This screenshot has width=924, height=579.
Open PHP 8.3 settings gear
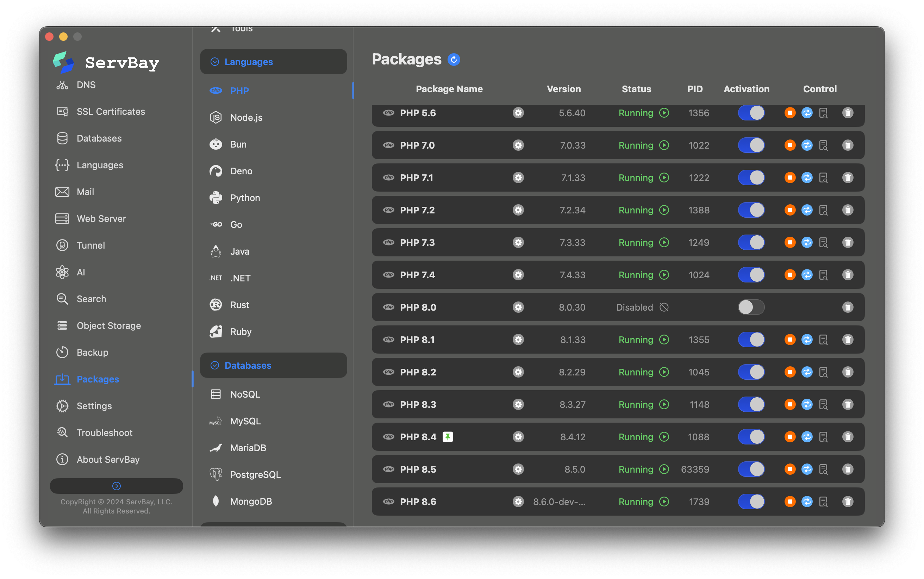click(x=518, y=404)
